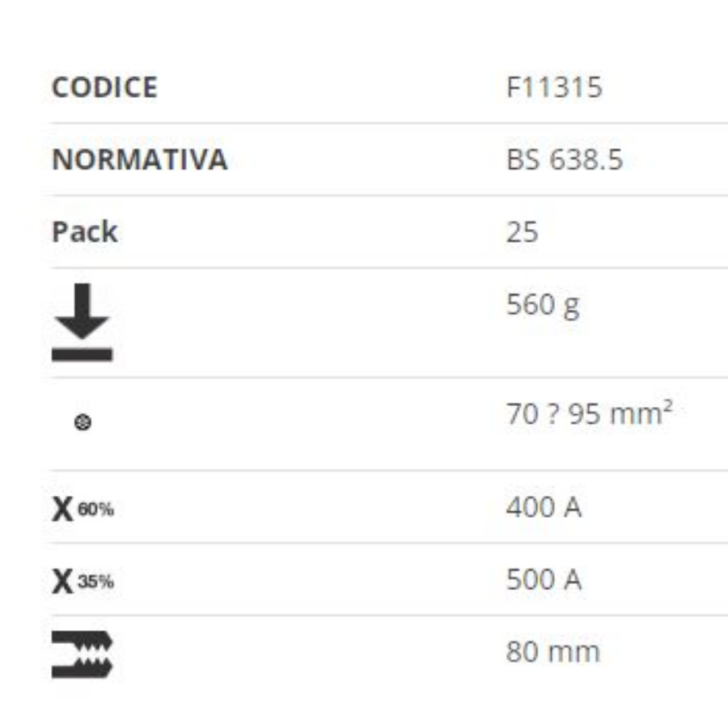The width and height of the screenshot is (728, 728).
Task: Click the 60% text beside X
Action: pos(95,510)
